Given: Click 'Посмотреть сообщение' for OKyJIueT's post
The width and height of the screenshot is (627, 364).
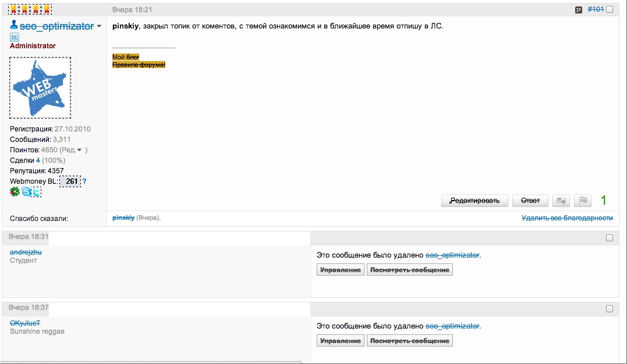Looking at the screenshot, I should click(410, 341).
